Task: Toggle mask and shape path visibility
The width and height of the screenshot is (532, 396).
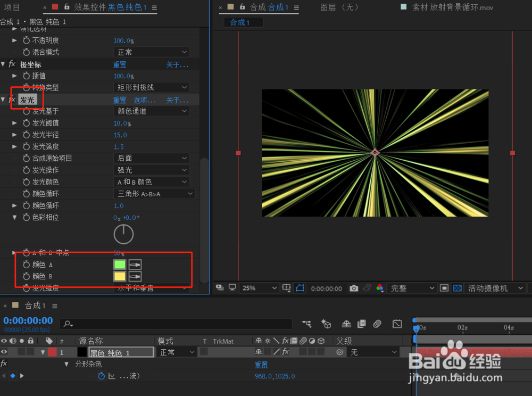Action: coord(300,288)
